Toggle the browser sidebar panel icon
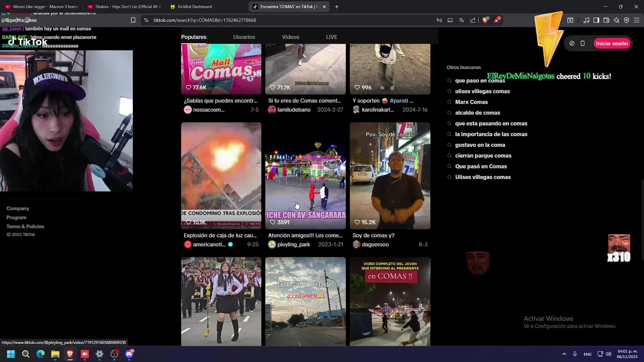 [x=596, y=20]
